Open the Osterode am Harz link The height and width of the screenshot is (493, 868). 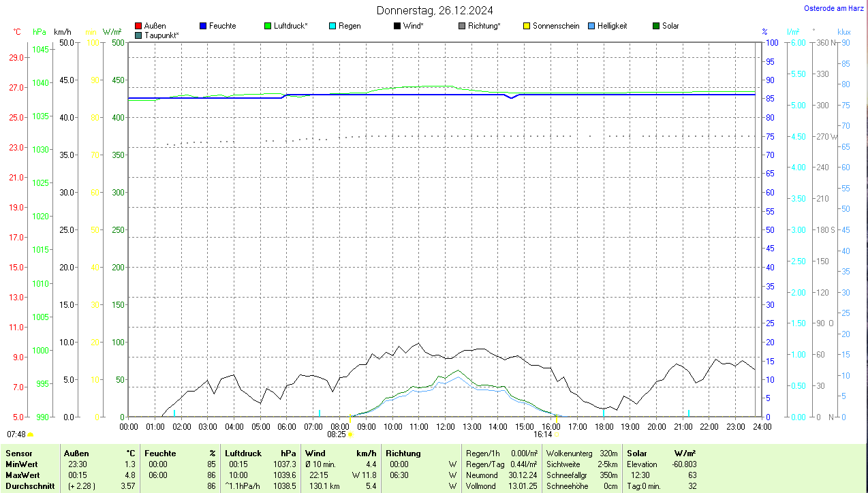coord(834,8)
